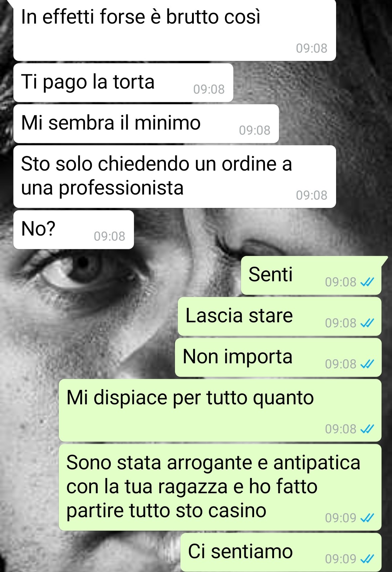The height and width of the screenshot is (572, 392).
Task: Select the 'Sono stata arrogante e antipatica' message
Action: [x=220, y=487]
